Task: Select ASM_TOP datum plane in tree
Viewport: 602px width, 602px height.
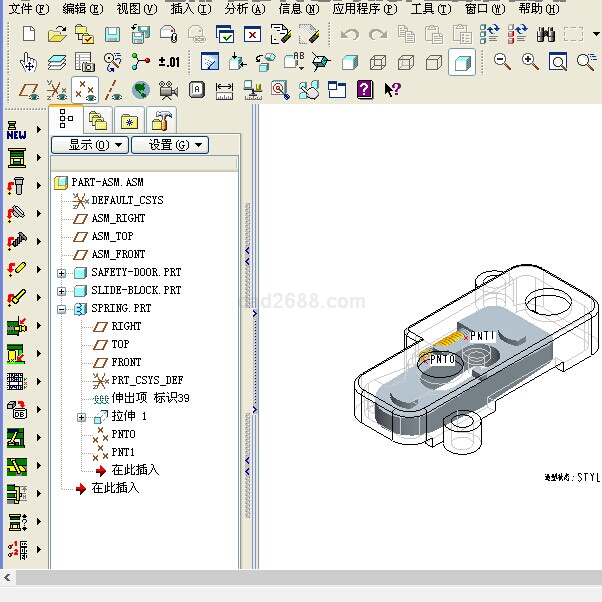Action: [x=111, y=237]
